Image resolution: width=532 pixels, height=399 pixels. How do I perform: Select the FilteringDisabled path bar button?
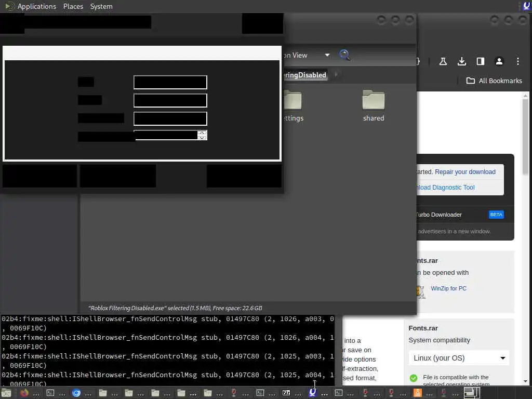[305, 75]
